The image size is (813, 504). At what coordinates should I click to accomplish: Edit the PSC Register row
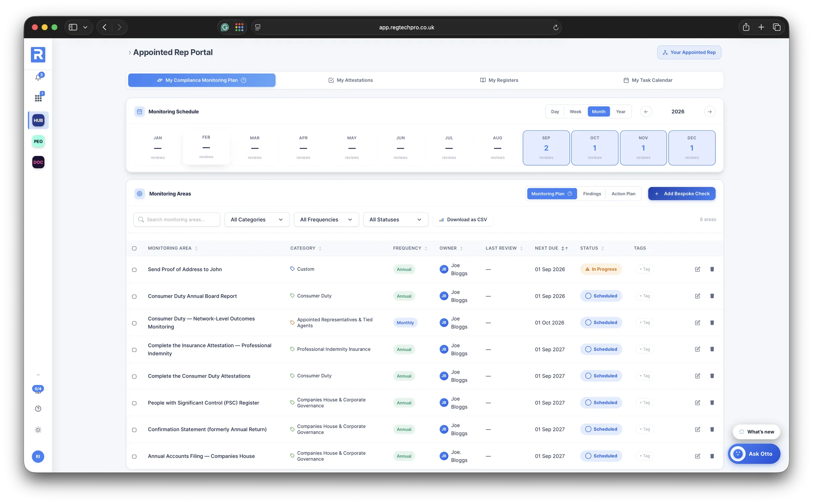697,402
